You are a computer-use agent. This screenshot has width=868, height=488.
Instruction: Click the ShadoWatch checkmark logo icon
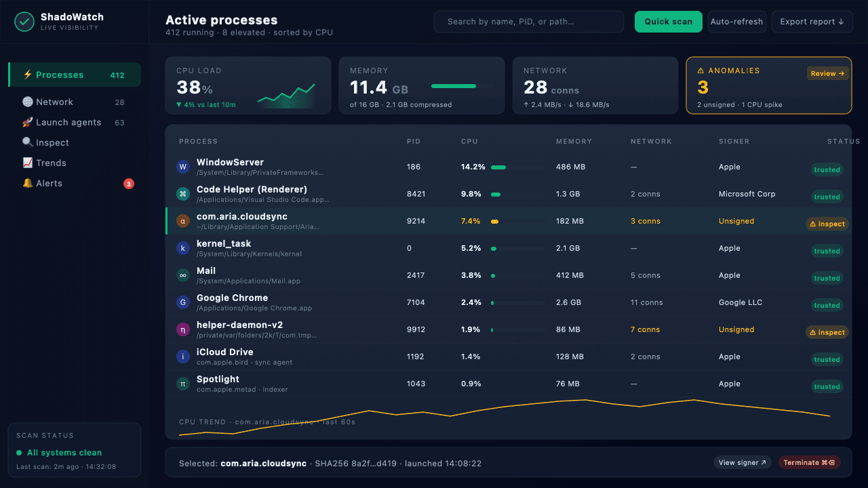[x=24, y=22]
